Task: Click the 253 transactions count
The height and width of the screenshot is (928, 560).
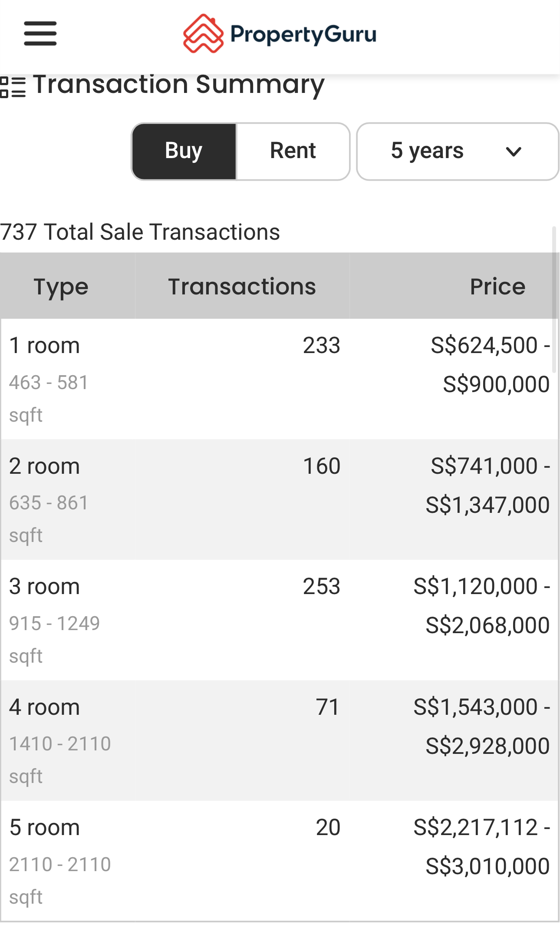Action: pos(321,587)
